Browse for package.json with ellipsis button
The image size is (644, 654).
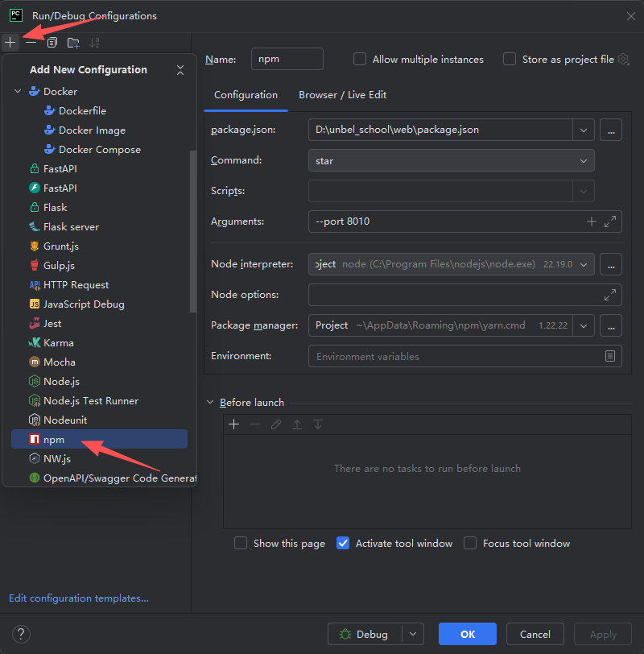611,130
